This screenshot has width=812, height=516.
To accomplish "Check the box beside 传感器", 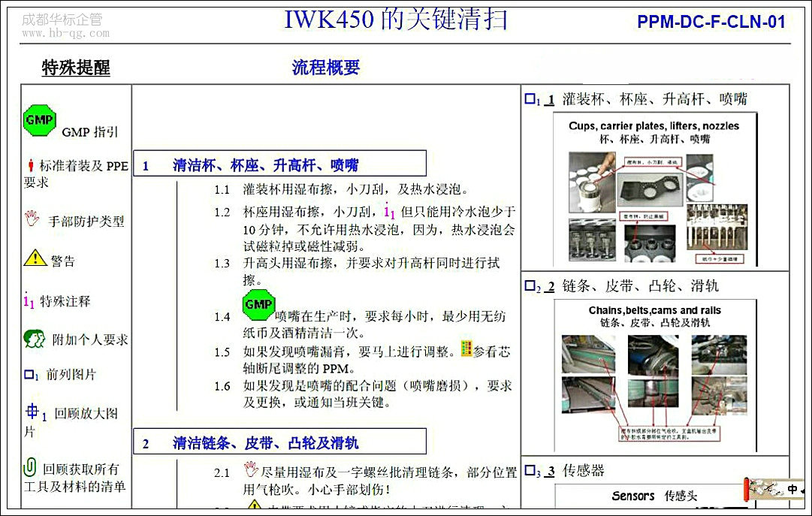I will 530,472.
